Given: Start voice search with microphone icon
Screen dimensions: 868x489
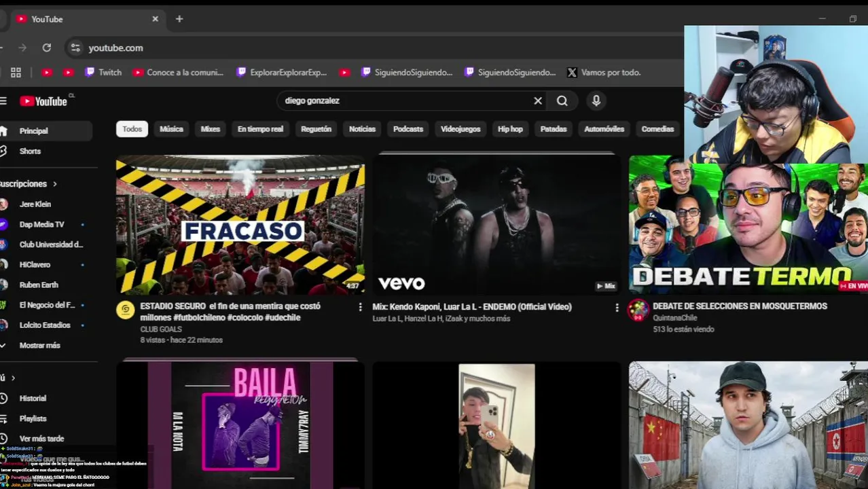Looking at the screenshot, I should click(x=596, y=101).
